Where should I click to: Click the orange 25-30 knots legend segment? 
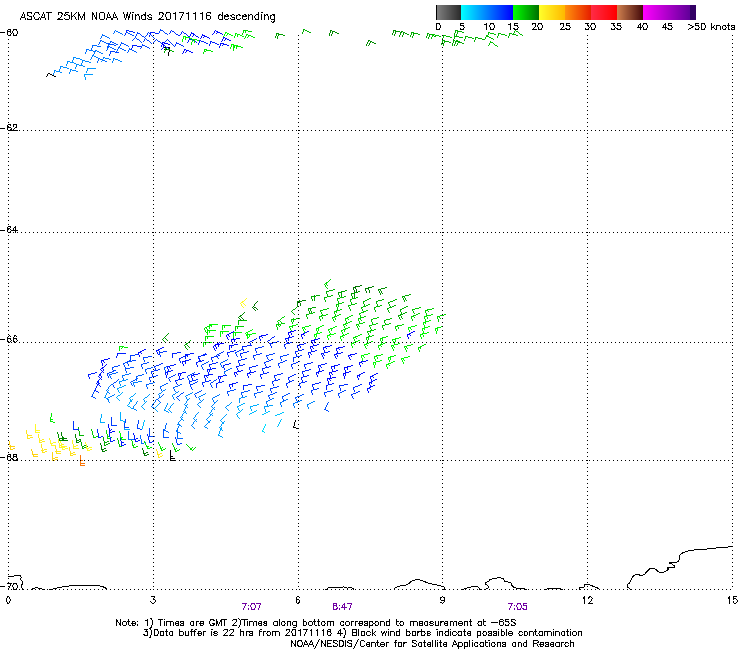point(578,12)
